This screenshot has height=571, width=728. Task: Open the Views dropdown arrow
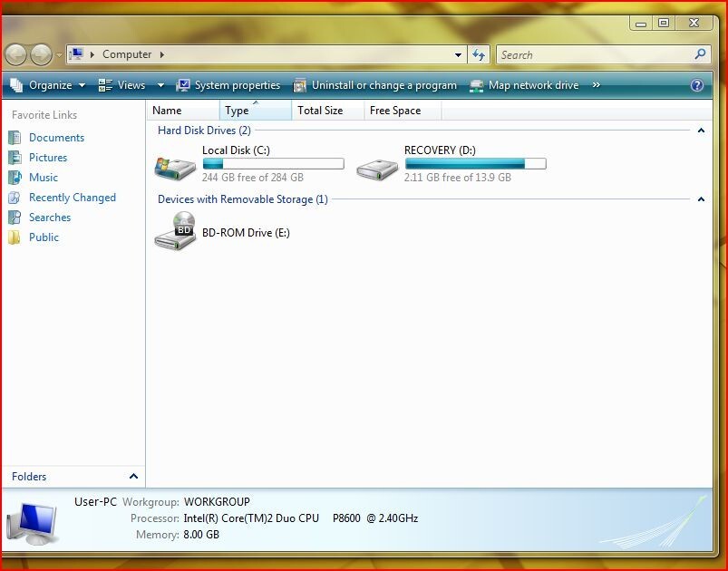[x=160, y=85]
